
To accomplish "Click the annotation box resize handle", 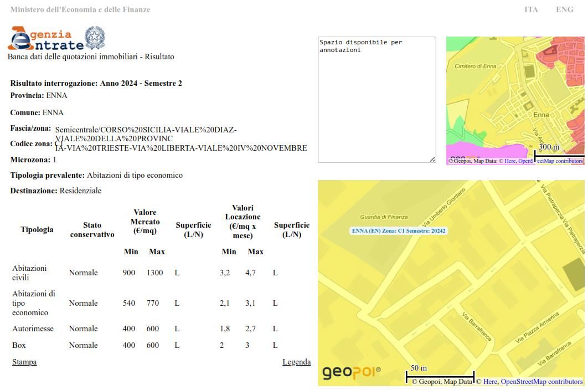I will point(432,160).
